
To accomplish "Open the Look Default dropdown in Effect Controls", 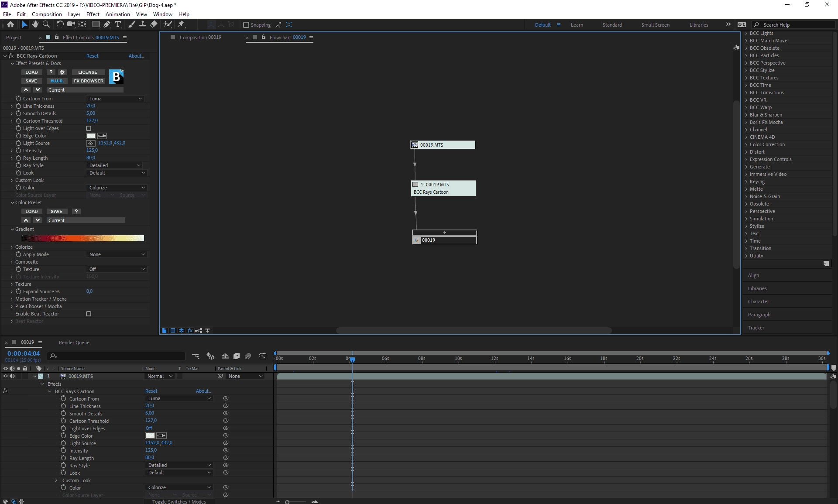I will click(117, 173).
